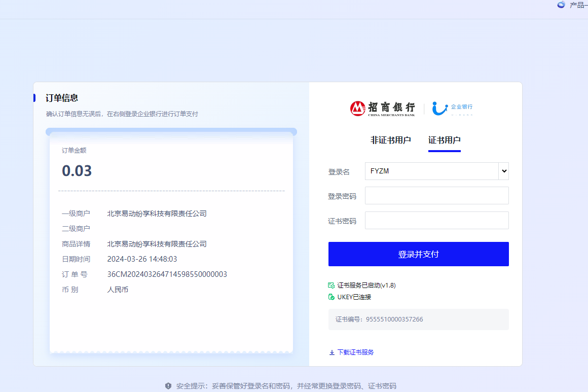588x392 pixels.
Task: Click the download arrow beside 下载证书服务
Action: pyautogui.click(x=332, y=352)
